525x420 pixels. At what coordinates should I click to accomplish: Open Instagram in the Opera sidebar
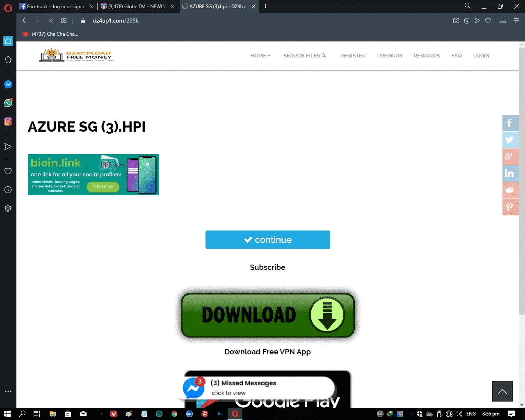8,121
